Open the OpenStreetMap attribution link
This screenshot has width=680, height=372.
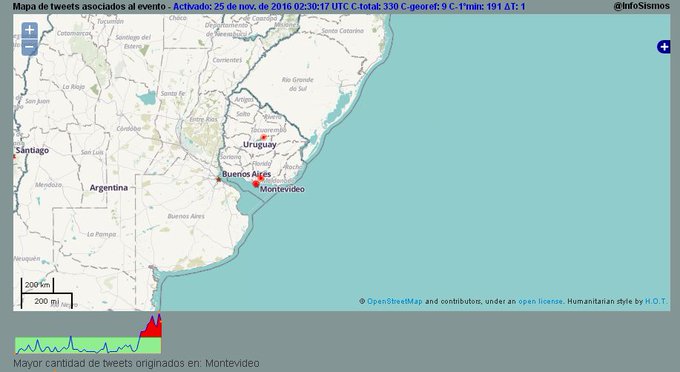(x=394, y=301)
